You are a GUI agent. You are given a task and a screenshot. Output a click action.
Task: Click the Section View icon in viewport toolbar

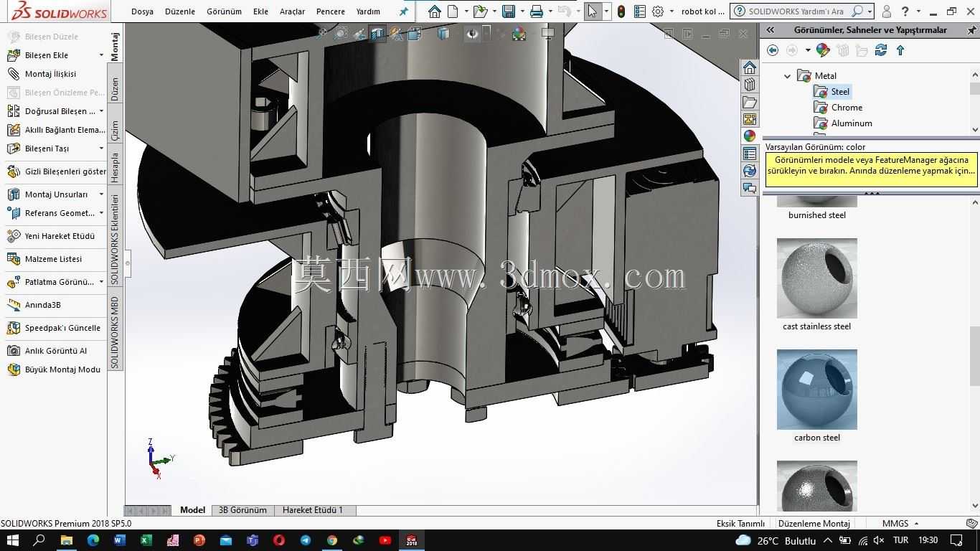coord(377,34)
